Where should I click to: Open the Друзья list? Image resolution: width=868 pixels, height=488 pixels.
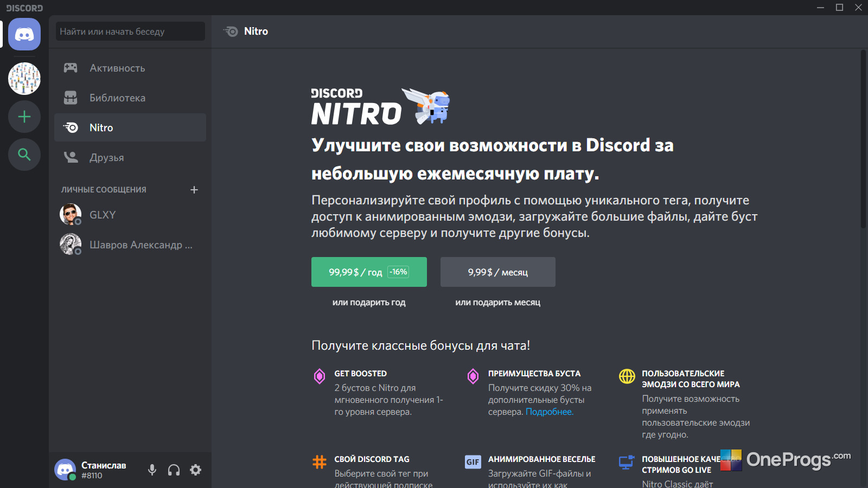point(130,157)
